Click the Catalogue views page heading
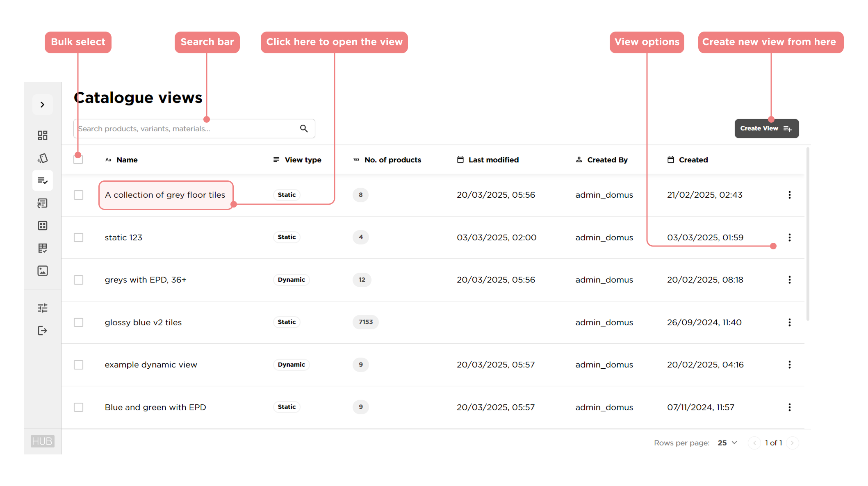 [138, 98]
